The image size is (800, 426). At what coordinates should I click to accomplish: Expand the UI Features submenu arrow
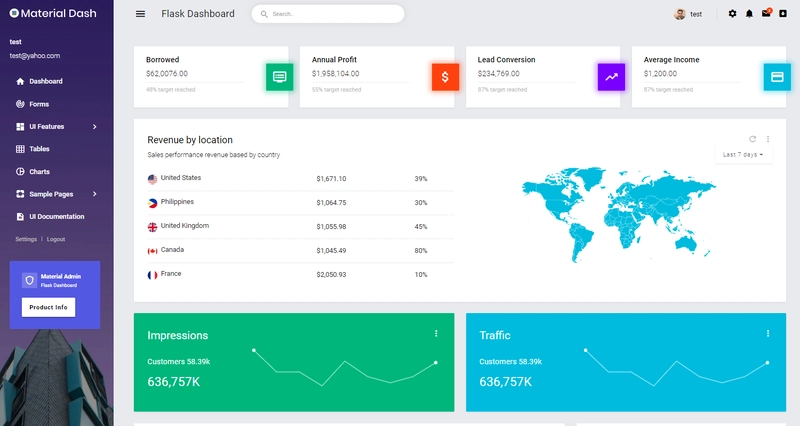click(x=94, y=127)
